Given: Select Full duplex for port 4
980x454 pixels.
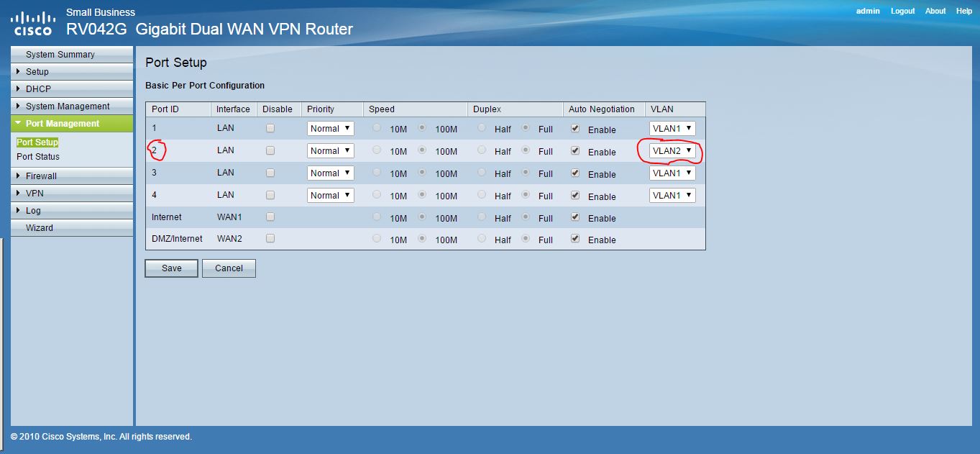Looking at the screenshot, I should click(x=526, y=195).
